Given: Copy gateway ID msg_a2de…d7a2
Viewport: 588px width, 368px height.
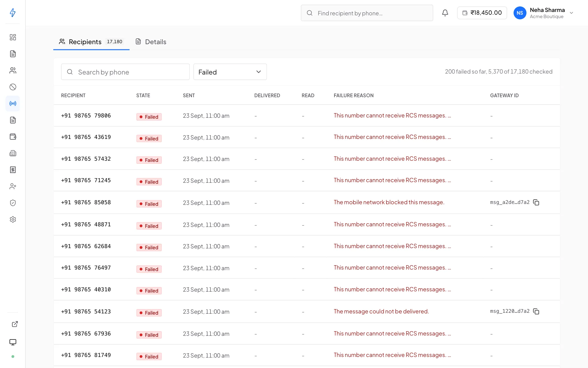Looking at the screenshot, I should click(536, 202).
